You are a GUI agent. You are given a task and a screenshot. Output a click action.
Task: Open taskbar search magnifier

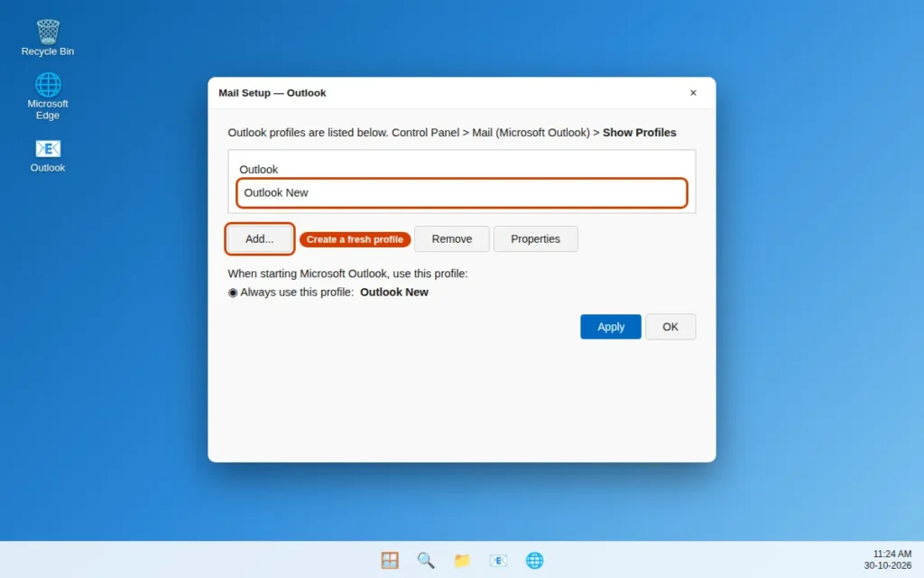(426, 560)
